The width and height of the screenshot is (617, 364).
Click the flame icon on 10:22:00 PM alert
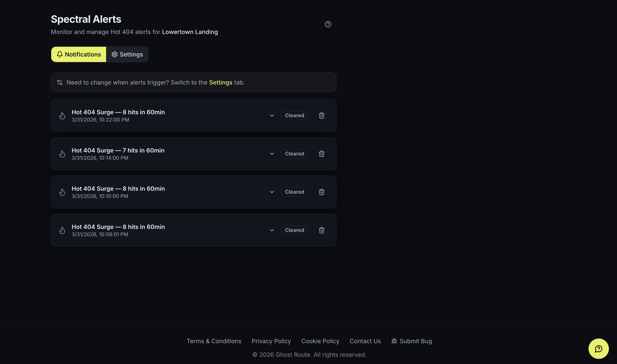pos(62,116)
